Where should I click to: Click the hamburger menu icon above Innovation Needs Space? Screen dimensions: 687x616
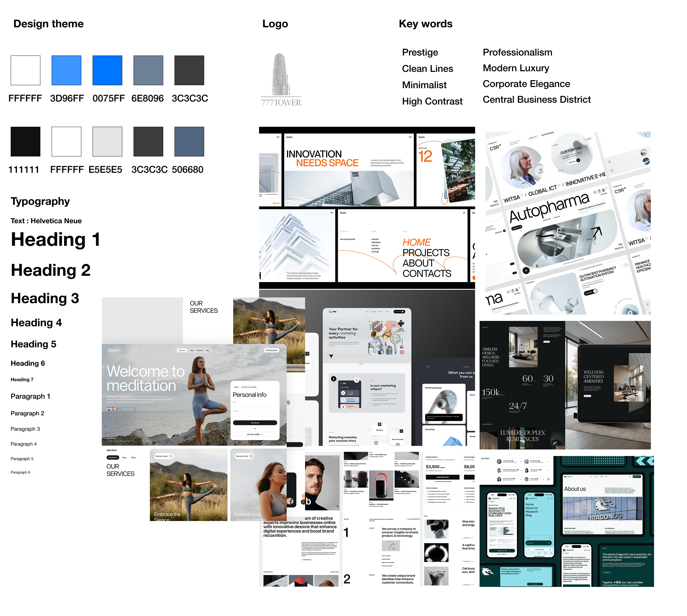click(410, 137)
